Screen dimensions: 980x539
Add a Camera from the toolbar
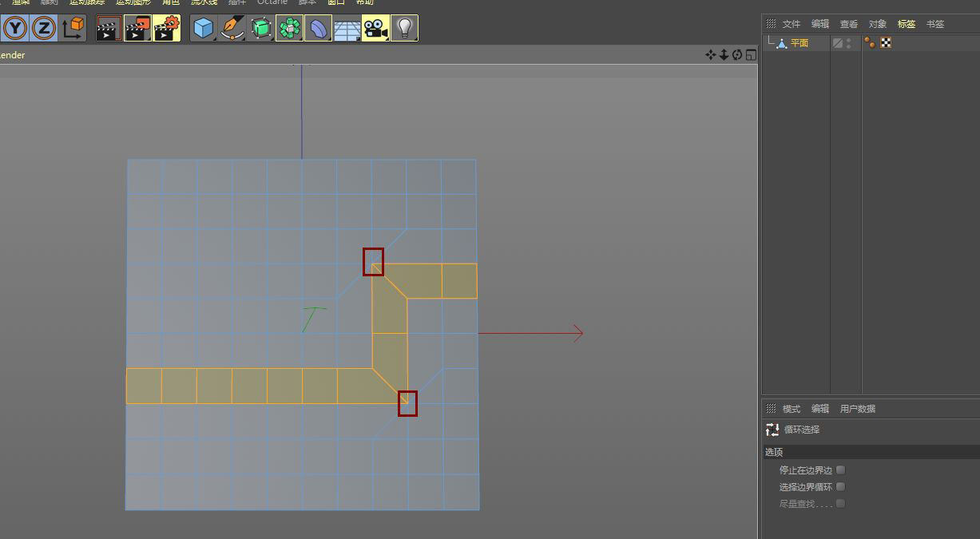(x=375, y=29)
